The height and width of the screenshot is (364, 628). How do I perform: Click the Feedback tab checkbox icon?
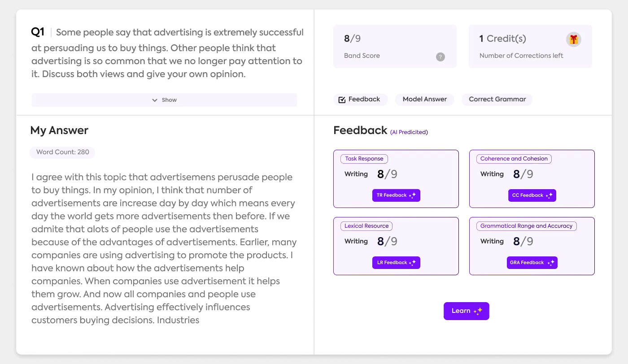click(x=342, y=100)
